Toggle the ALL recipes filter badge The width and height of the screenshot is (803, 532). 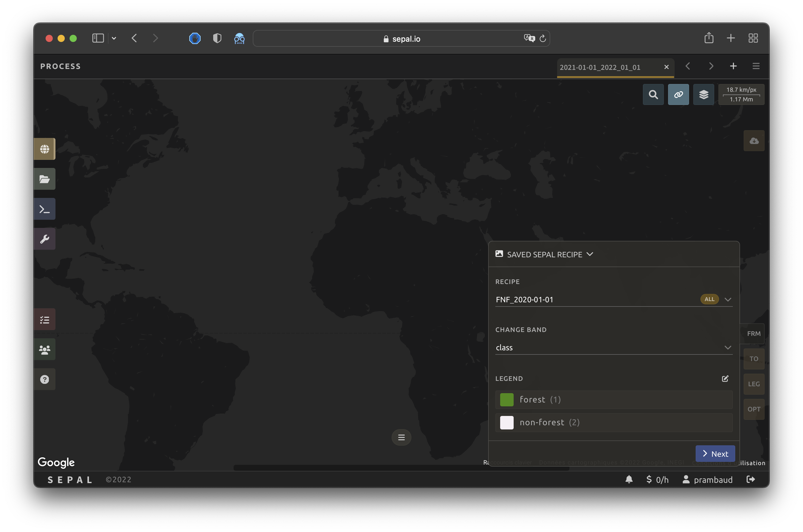[x=709, y=299]
